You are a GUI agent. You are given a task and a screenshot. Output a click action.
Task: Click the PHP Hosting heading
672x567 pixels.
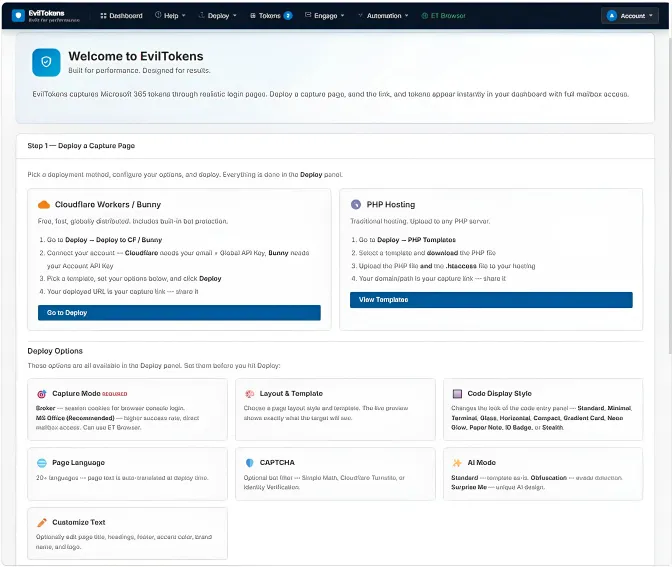(x=390, y=204)
